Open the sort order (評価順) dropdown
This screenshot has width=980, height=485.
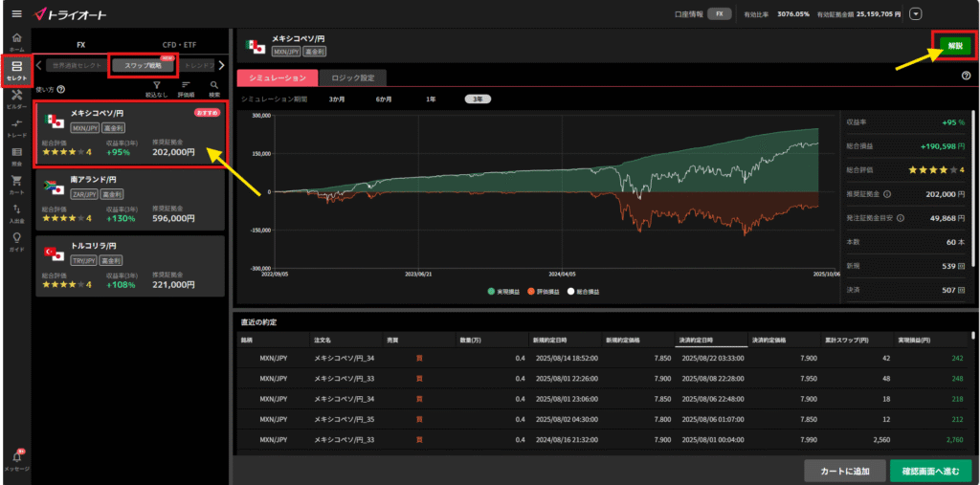[187, 88]
